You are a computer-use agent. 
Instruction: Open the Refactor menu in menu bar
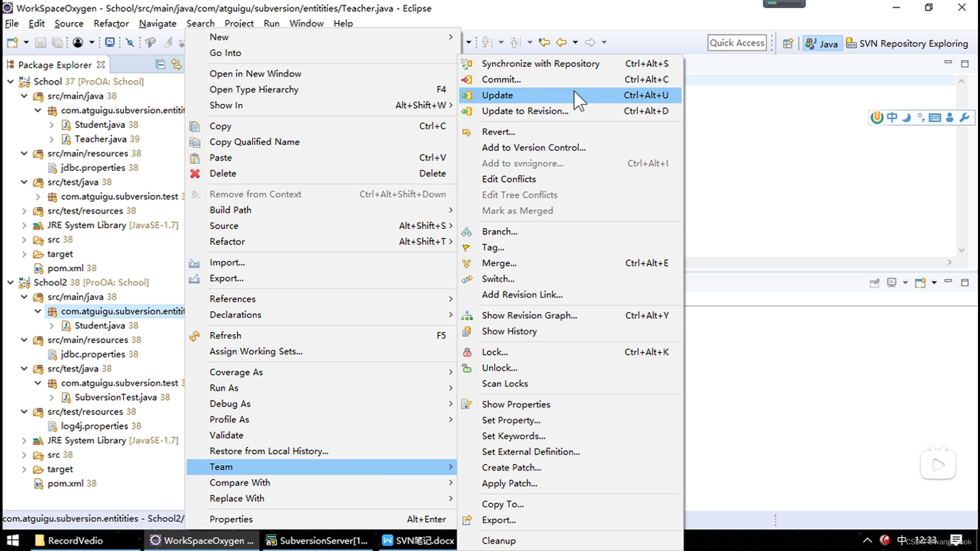111,23
